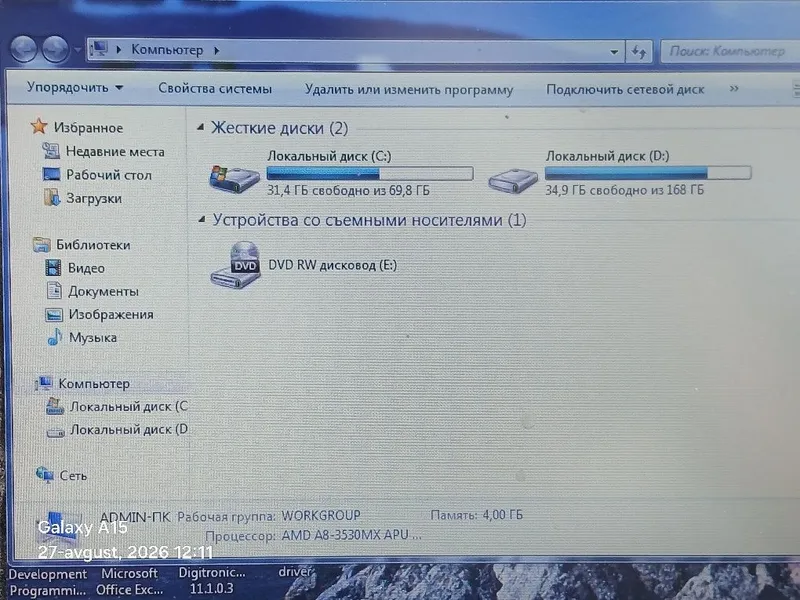This screenshot has width=800, height=600.
Task: Click the Видео library icon
Action: click(53, 267)
